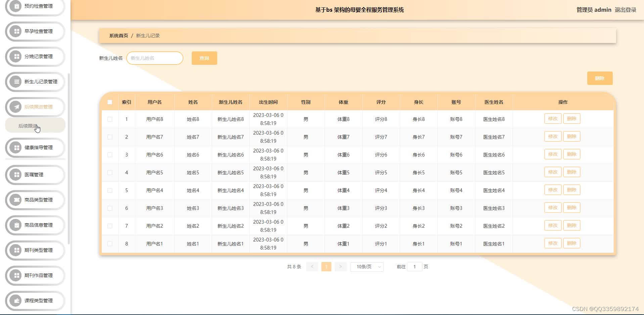Check the row for 用户名1
Screen dimensions: 644x315
pyautogui.click(x=110, y=244)
